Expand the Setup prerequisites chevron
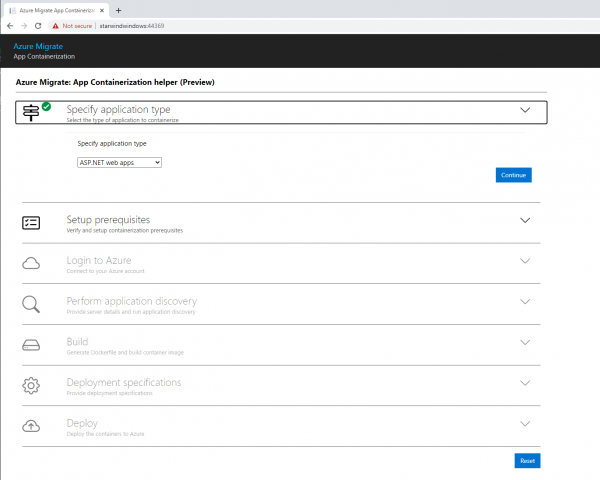 [525, 220]
